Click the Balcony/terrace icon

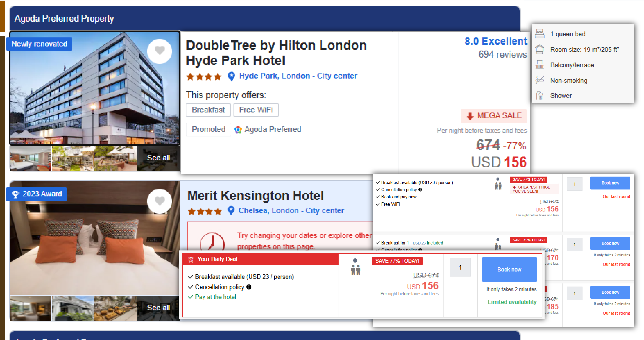click(x=540, y=65)
